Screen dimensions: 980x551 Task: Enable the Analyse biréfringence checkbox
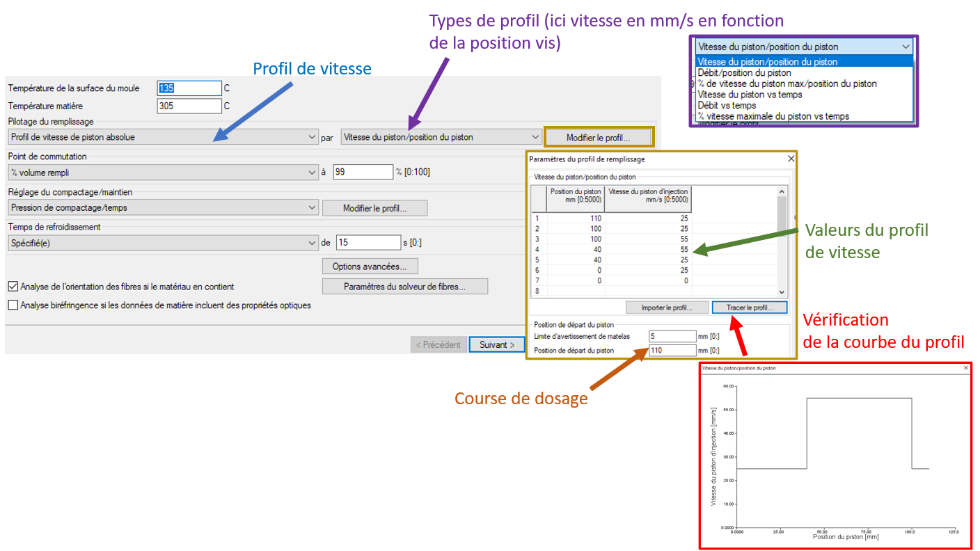click(x=13, y=305)
